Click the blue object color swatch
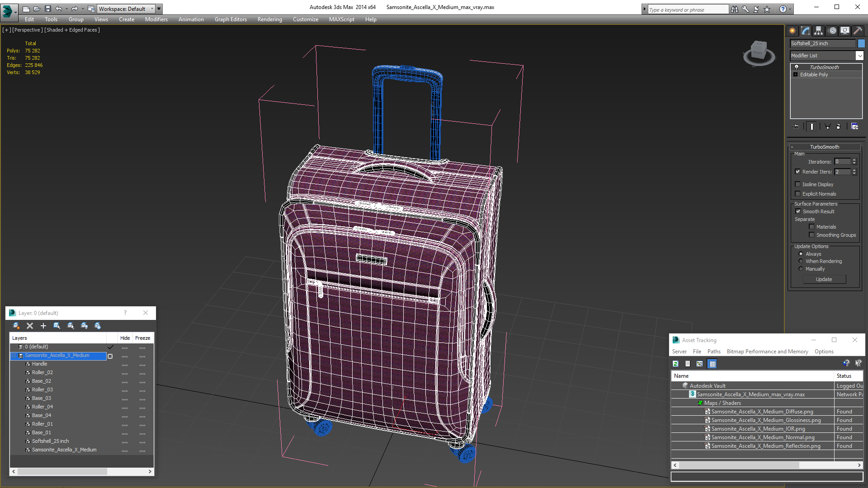This screenshot has height=488, width=868. [861, 43]
